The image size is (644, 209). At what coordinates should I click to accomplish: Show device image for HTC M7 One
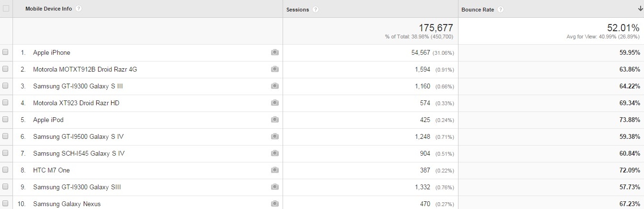point(275,170)
